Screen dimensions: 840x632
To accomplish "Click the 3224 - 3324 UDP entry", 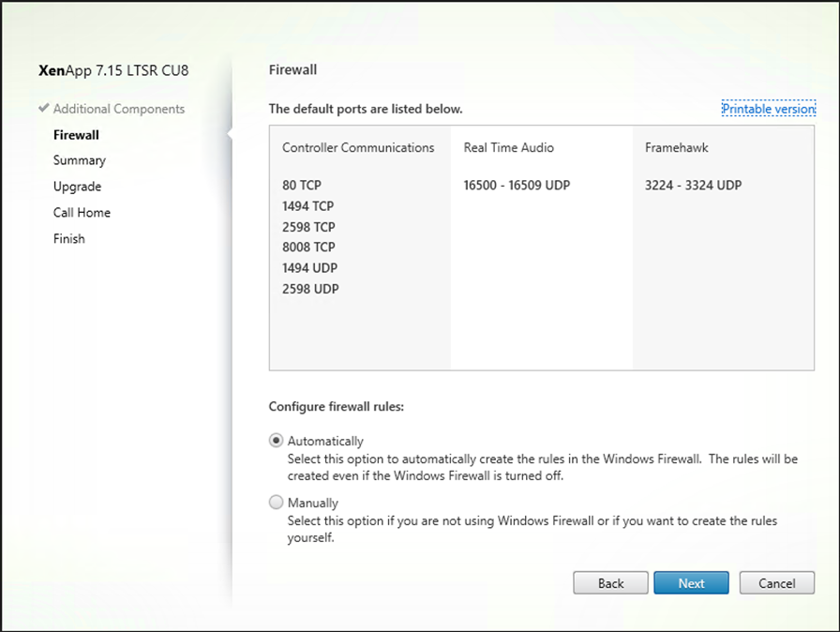I will 693,186.
